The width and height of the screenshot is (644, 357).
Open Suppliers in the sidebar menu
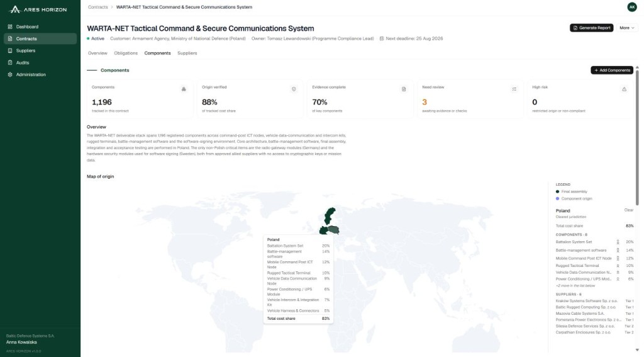40,50
